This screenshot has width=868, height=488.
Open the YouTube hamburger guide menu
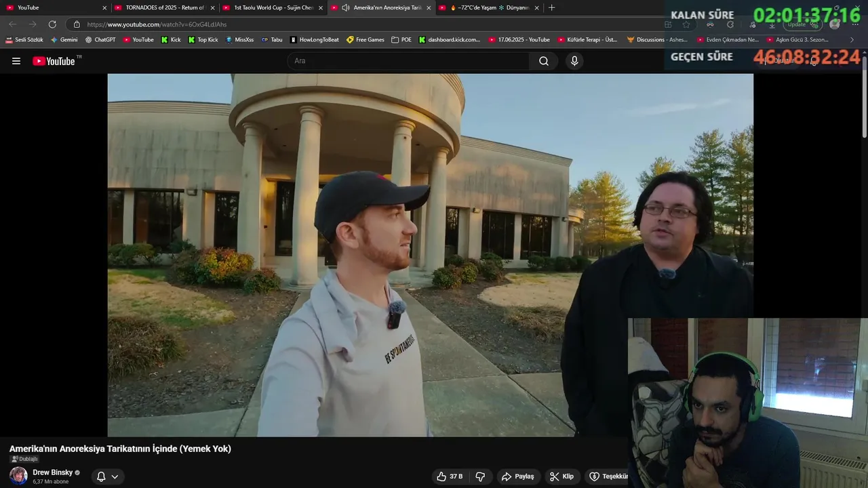pyautogui.click(x=16, y=61)
